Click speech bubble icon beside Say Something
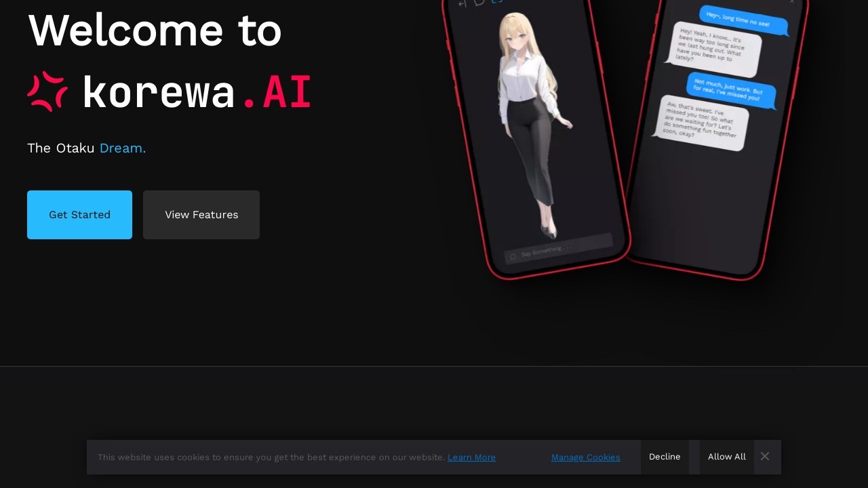This screenshot has height=488, width=868. [513, 256]
